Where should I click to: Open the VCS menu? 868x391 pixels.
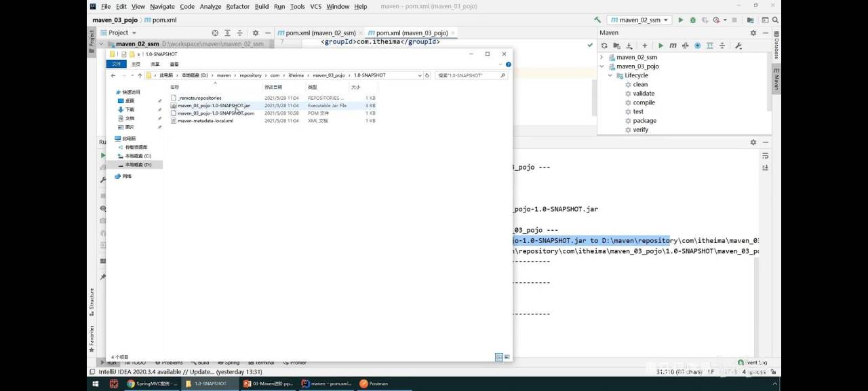[316, 6]
